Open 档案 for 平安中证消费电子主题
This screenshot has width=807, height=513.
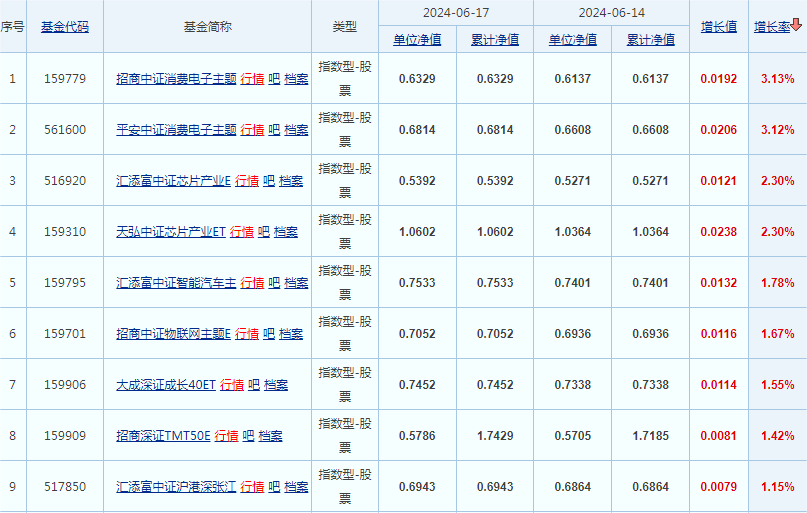point(296,130)
